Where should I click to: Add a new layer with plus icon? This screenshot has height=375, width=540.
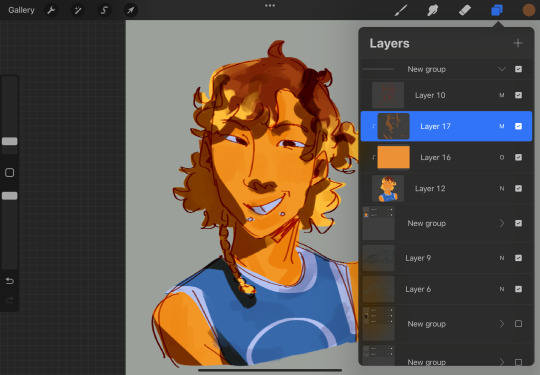(x=518, y=43)
